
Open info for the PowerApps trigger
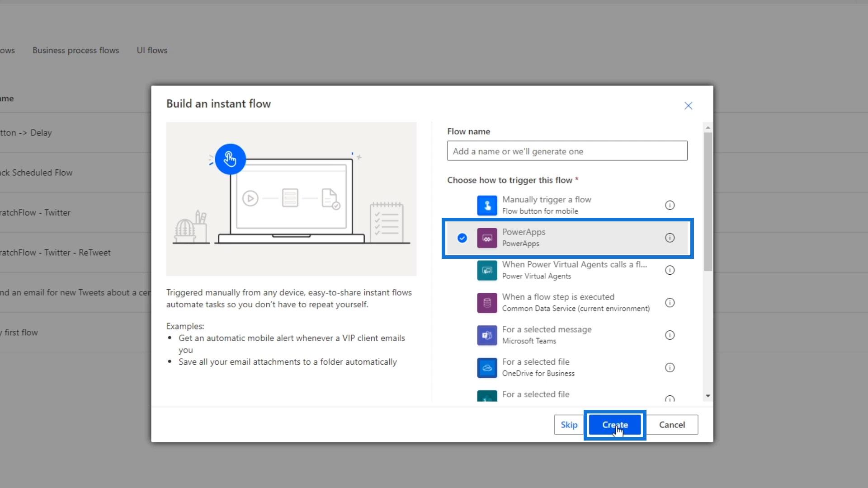[x=670, y=238]
